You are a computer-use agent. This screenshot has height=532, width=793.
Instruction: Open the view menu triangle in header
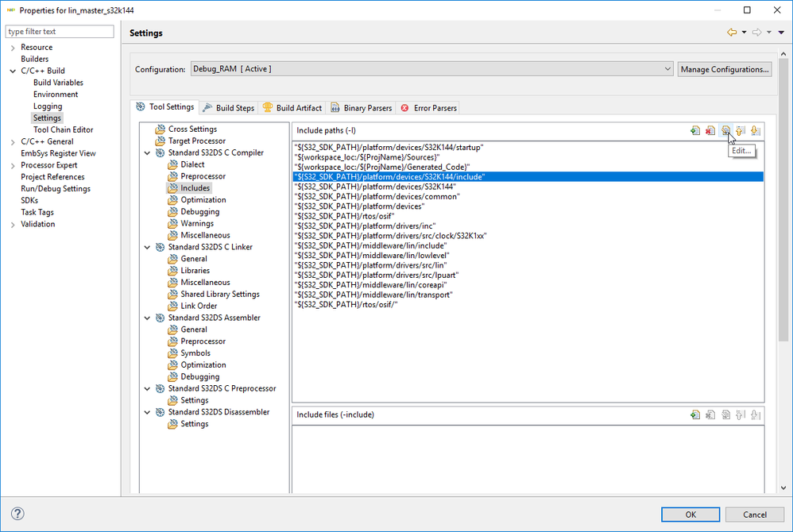781,33
